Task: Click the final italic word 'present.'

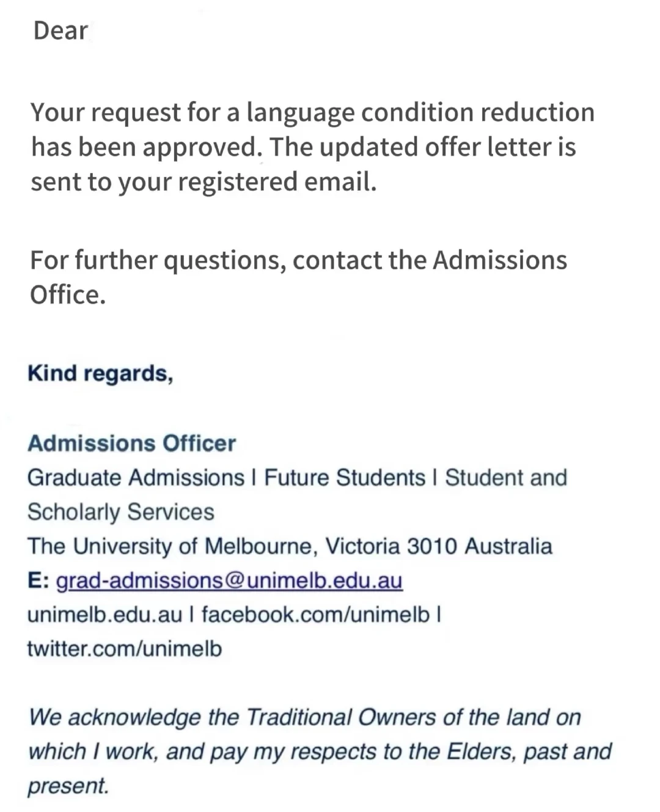Action: pyautogui.click(x=68, y=786)
